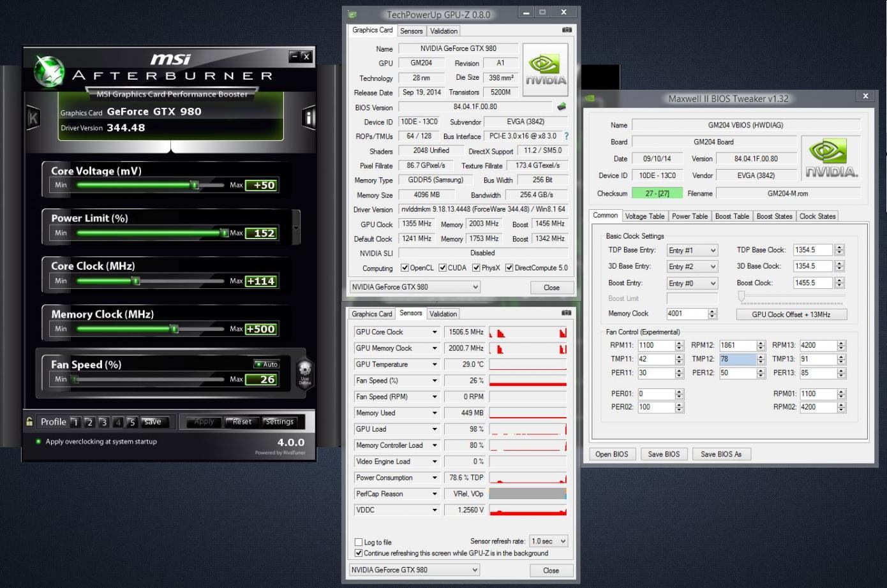Switch to the Voltage Table tab
Image resolution: width=887 pixels, height=588 pixels.
coord(645,216)
